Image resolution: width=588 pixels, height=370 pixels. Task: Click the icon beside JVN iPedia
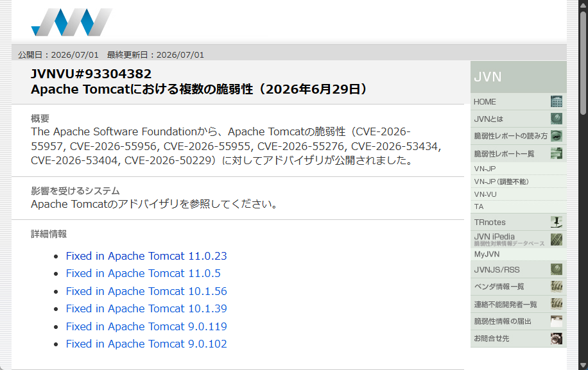point(556,239)
